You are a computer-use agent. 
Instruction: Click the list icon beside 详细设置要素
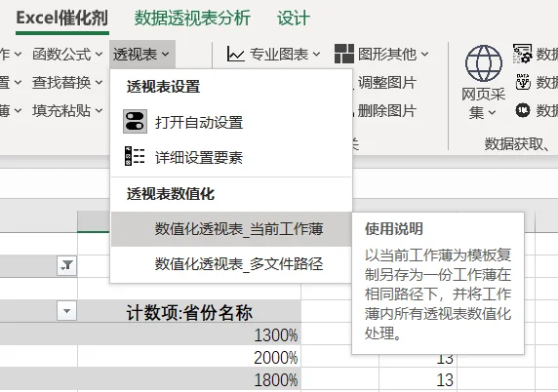(135, 156)
